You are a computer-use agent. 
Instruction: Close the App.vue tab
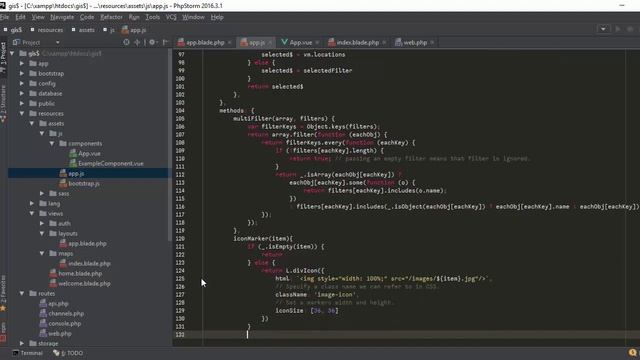pos(317,42)
